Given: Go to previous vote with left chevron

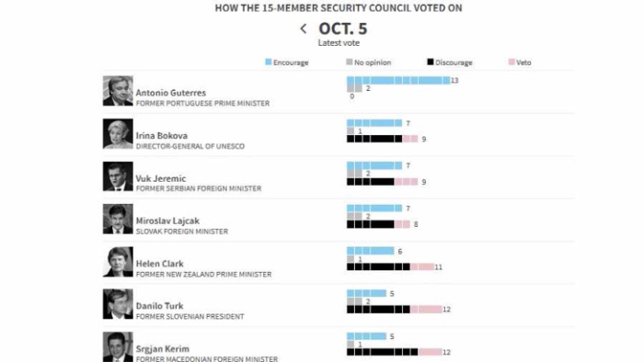Looking at the screenshot, I should pos(304,28).
